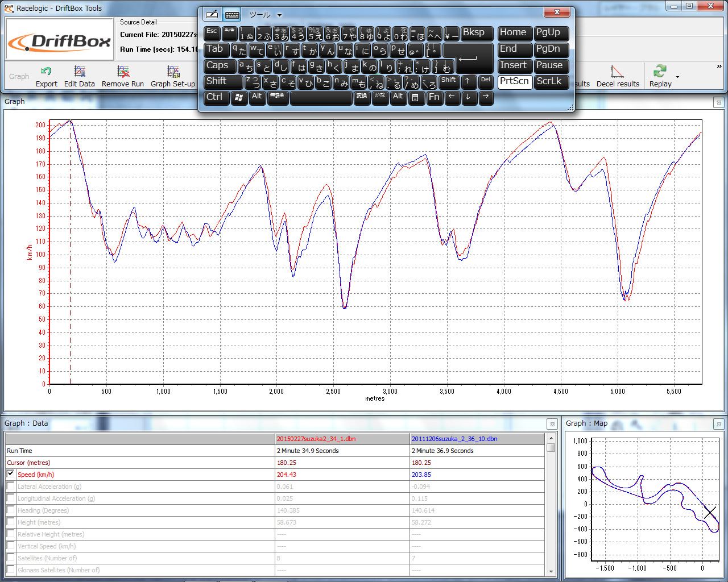Open Decel results tool
The height and width of the screenshot is (582, 728).
618,77
